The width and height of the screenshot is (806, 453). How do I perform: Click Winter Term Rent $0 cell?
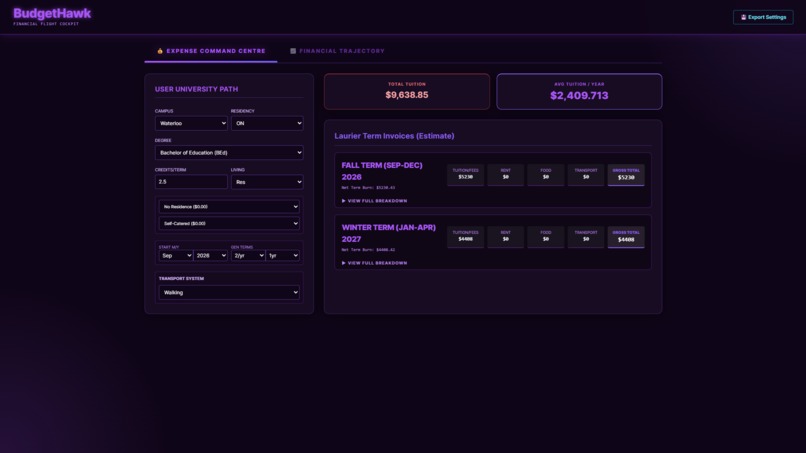505,237
